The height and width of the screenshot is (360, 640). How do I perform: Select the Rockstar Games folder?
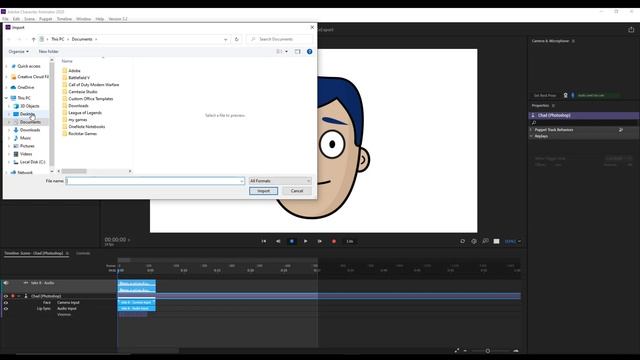[x=82, y=133]
